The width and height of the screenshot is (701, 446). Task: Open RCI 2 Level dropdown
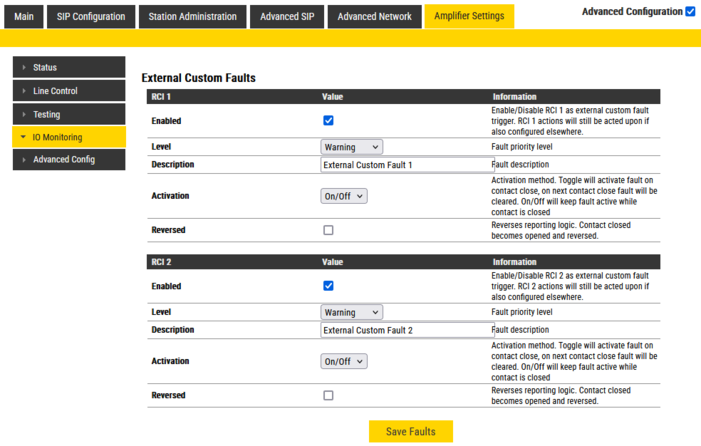click(351, 312)
